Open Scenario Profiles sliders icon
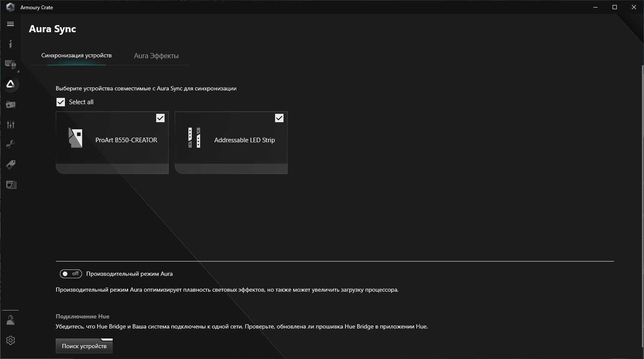 pos(10,124)
